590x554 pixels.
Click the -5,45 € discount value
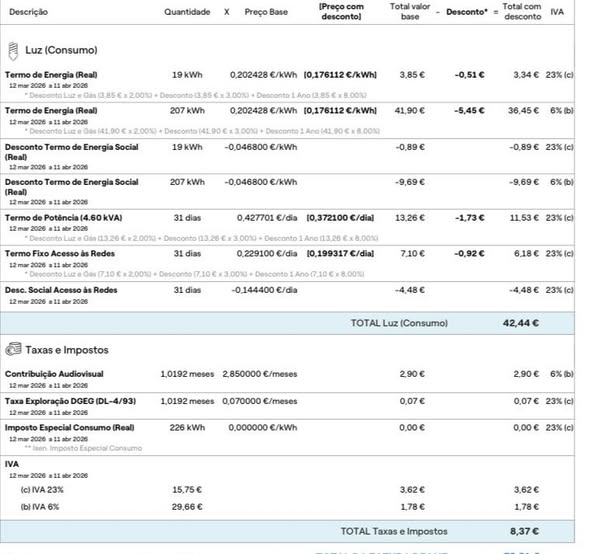(469, 111)
